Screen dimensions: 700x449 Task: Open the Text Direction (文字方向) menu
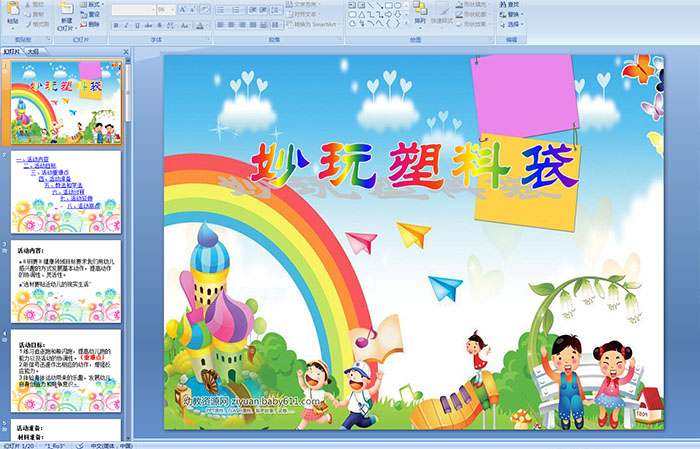[304, 4]
